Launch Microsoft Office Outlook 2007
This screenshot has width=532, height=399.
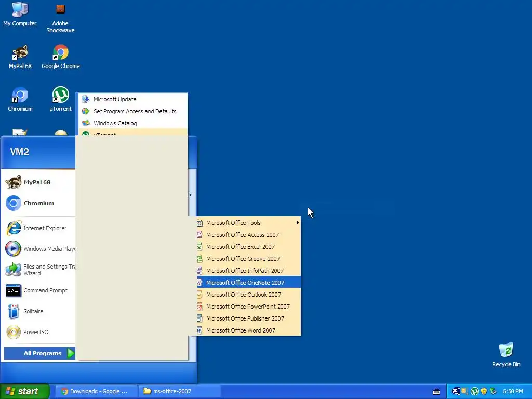pos(249,295)
